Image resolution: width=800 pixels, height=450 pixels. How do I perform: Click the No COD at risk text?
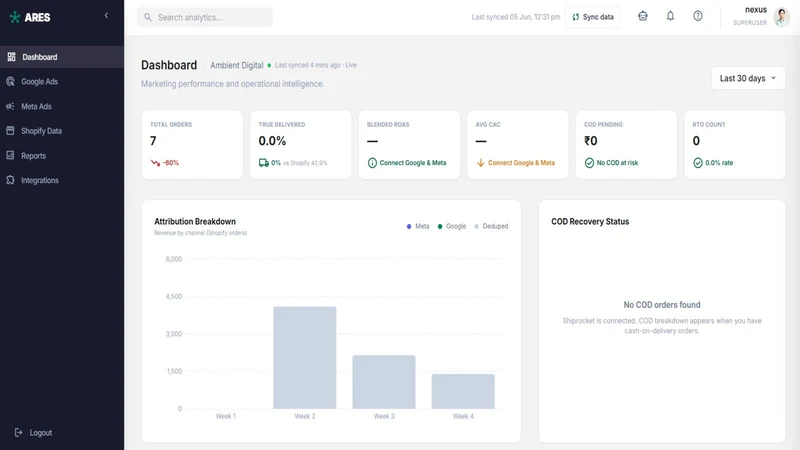(x=617, y=163)
